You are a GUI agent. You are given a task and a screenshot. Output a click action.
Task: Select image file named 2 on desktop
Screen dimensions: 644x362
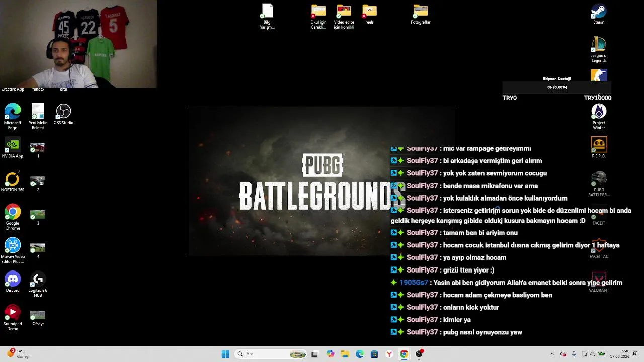click(x=38, y=183)
